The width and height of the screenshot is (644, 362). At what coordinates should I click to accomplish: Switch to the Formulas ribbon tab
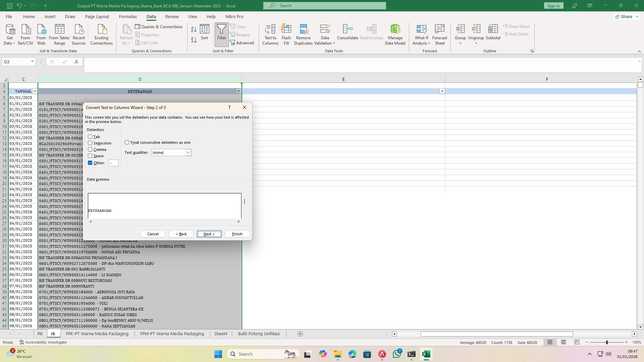pyautogui.click(x=128, y=16)
